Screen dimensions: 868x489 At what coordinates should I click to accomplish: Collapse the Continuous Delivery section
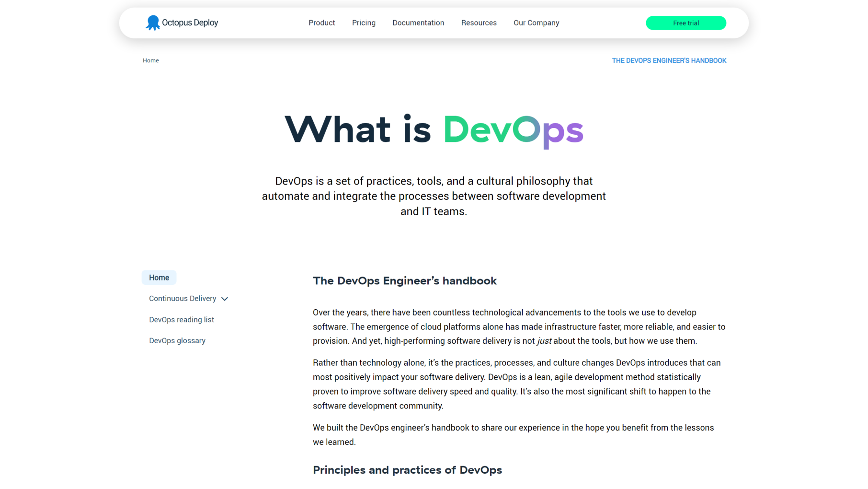pyautogui.click(x=225, y=299)
